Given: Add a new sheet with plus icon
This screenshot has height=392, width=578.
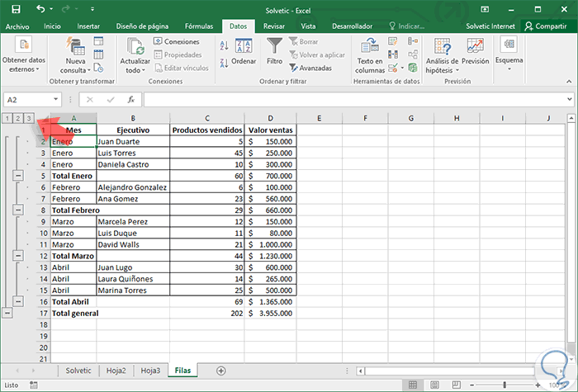Looking at the screenshot, I should 220,371.
